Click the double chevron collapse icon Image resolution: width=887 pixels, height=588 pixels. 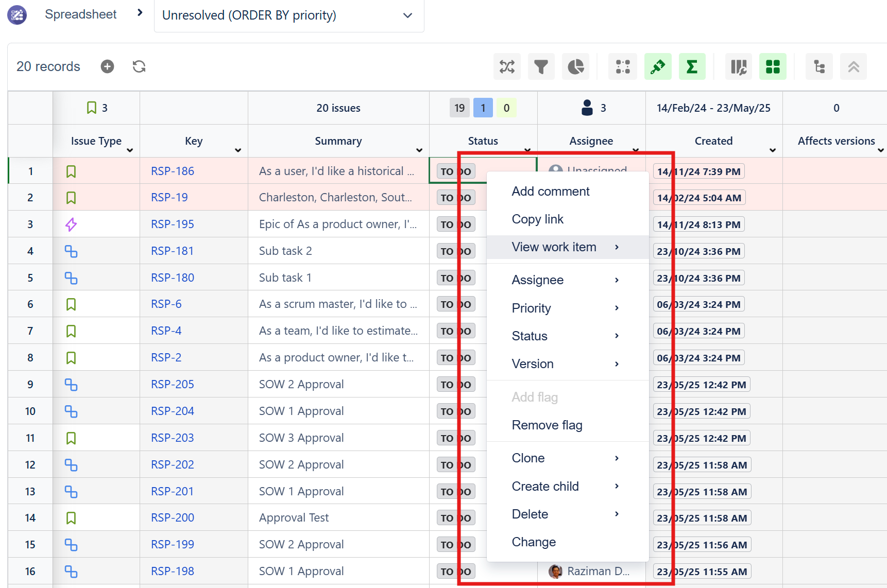tap(853, 67)
